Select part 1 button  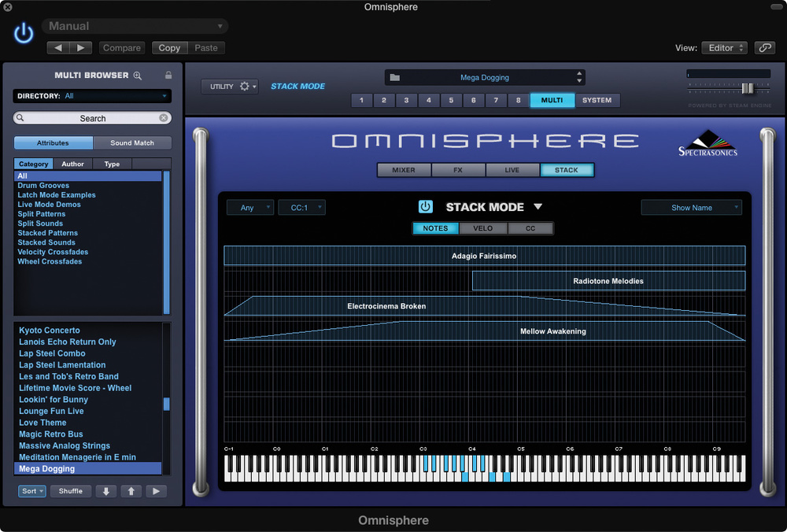361,101
